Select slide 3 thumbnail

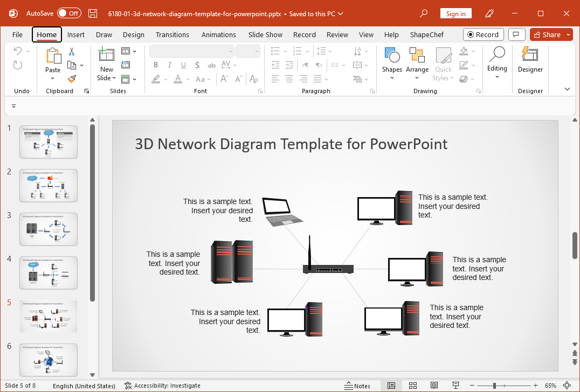[x=49, y=229]
